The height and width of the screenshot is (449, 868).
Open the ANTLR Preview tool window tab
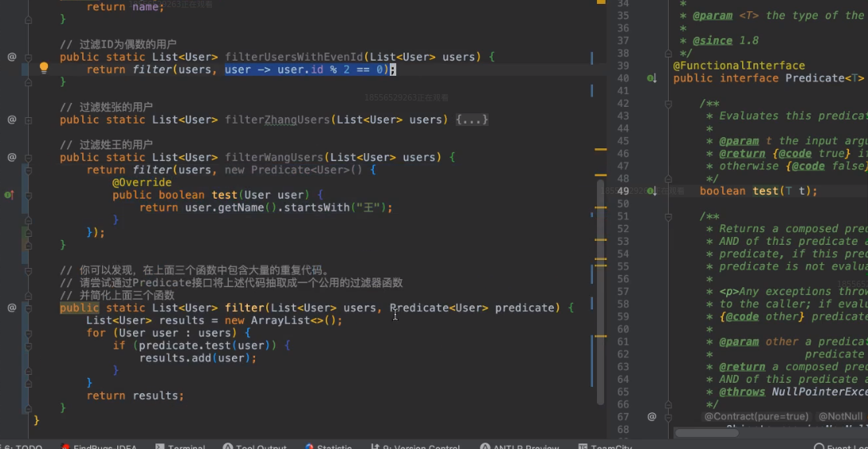[x=519, y=447]
